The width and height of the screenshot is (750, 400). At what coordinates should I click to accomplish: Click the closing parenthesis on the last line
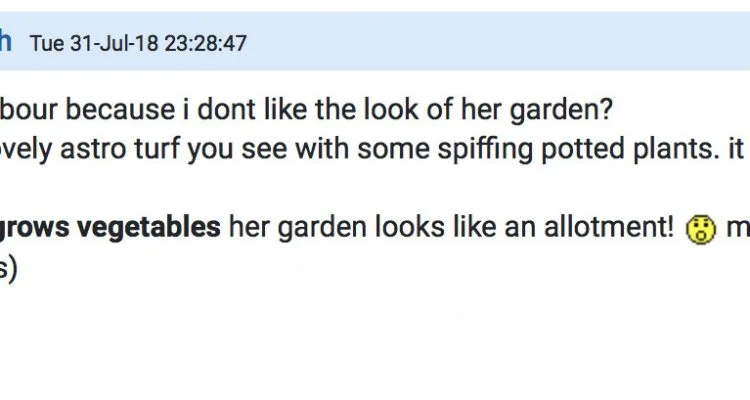point(13,269)
